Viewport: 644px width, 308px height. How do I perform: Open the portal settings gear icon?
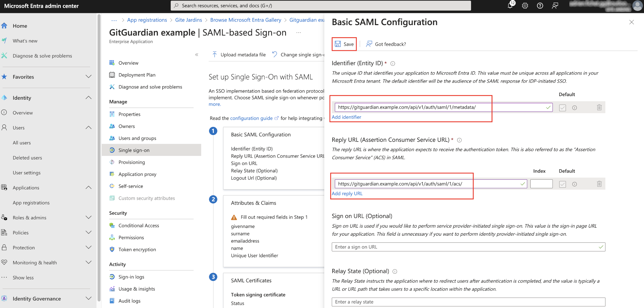click(x=525, y=6)
